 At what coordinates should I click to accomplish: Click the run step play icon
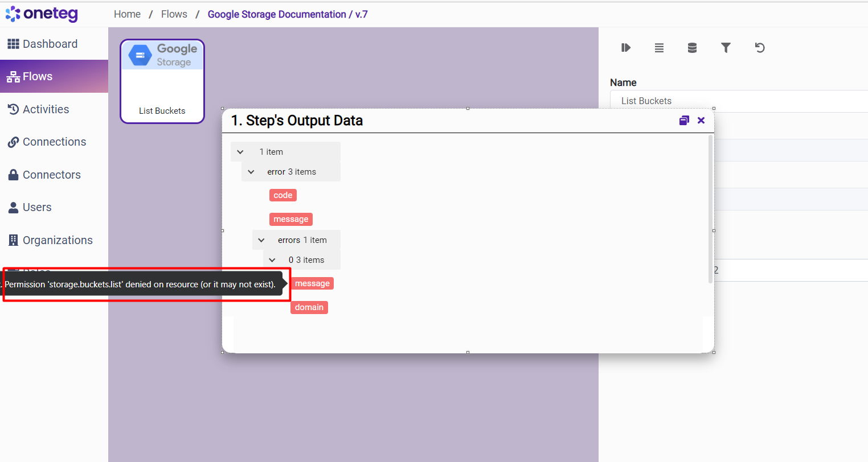pyautogui.click(x=626, y=48)
